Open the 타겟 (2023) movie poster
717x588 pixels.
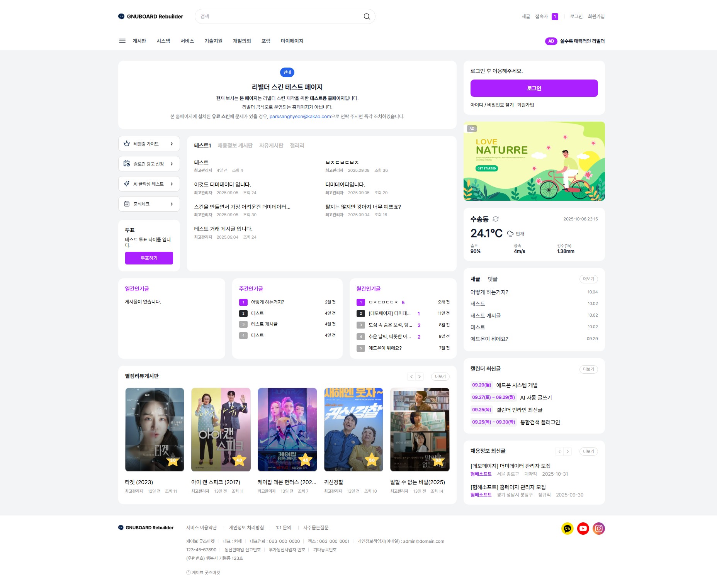[155, 429]
